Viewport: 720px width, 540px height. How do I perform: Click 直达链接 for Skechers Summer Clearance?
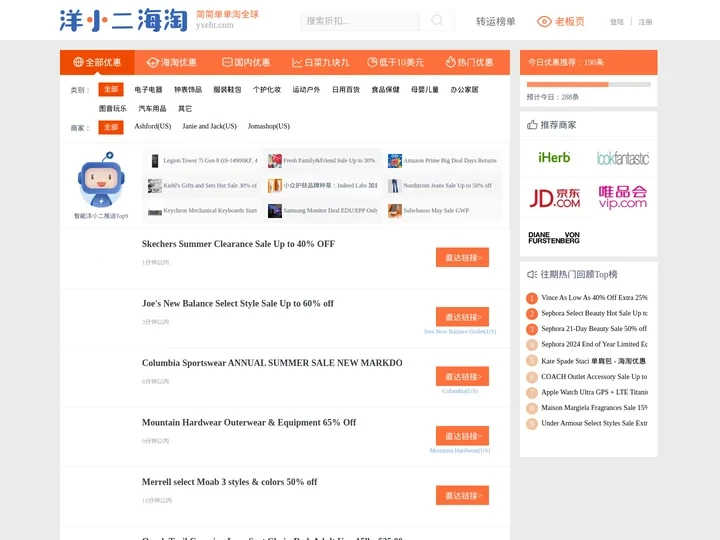click(462, 258)
